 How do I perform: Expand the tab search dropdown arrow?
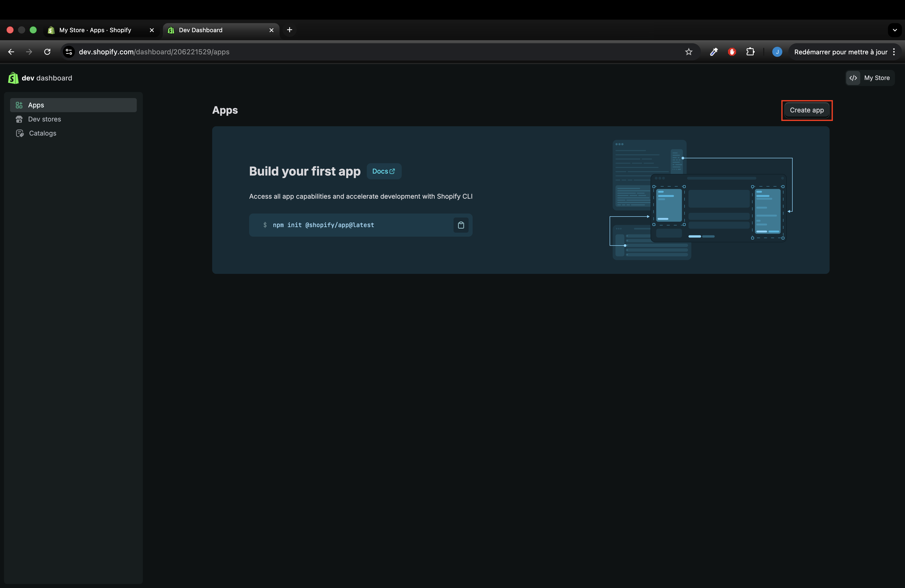point(894,30)
